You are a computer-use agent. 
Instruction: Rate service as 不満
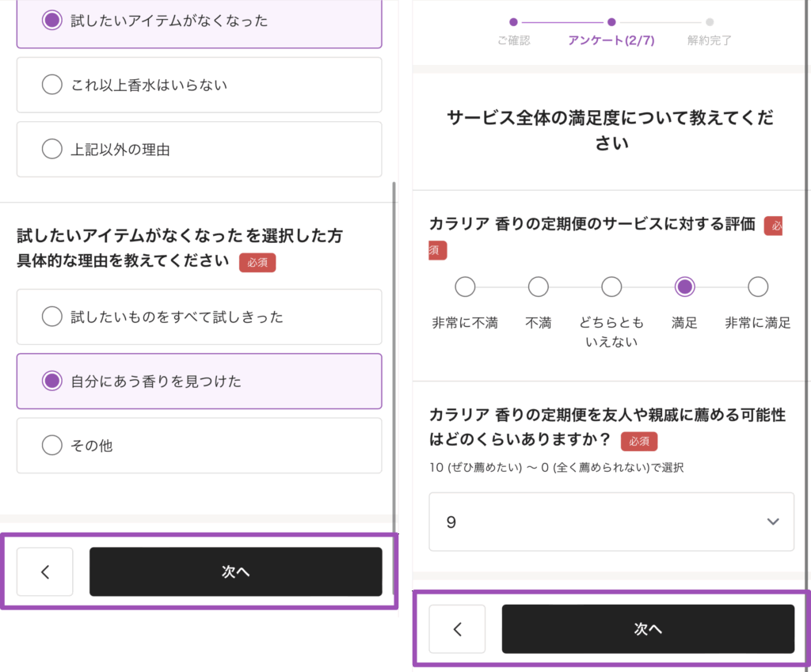539,287
